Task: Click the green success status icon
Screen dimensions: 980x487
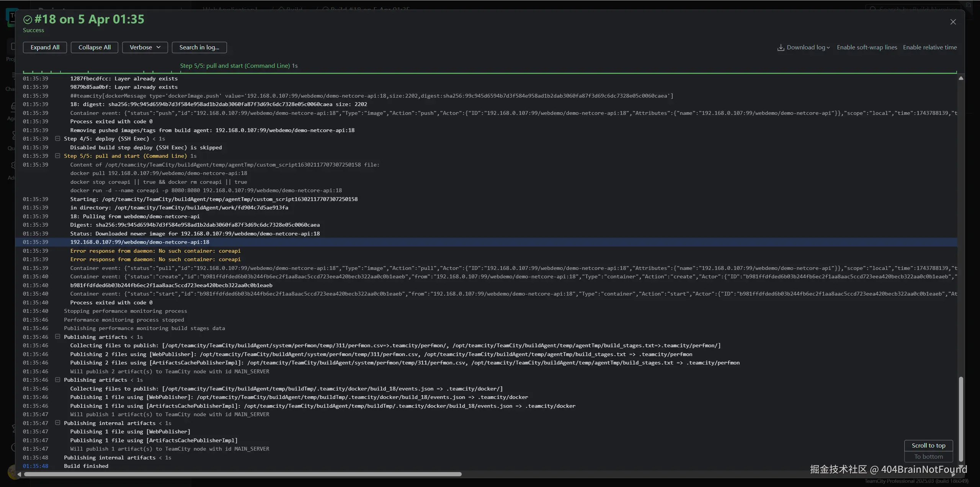Action: [x=28, y=20]
